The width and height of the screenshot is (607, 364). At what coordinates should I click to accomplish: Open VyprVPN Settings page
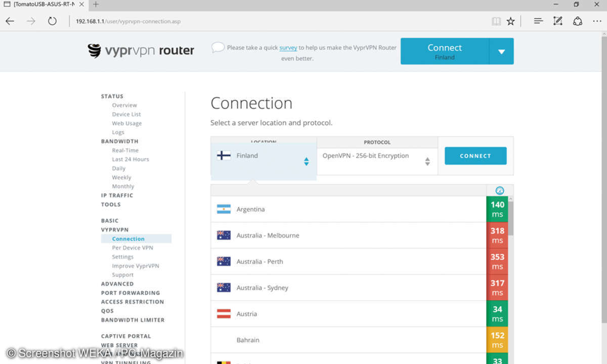pos(123,257)
